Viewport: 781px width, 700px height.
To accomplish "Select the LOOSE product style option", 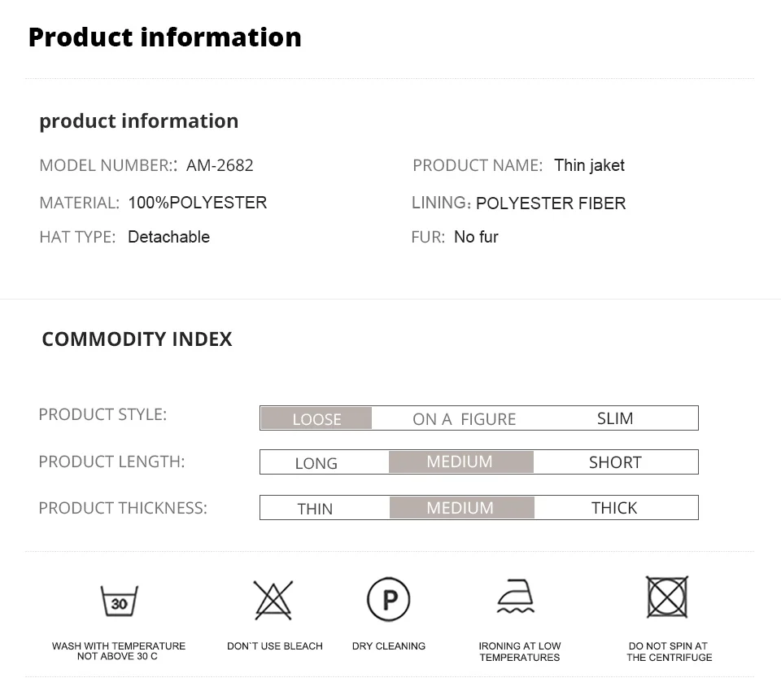I will click(316, 418).
